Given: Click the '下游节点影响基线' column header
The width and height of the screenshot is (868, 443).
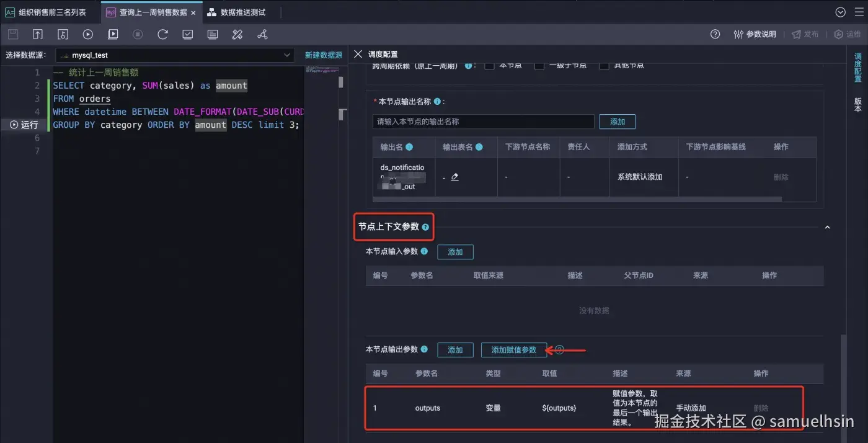Looking at the screenshot, I should point(715,147).
